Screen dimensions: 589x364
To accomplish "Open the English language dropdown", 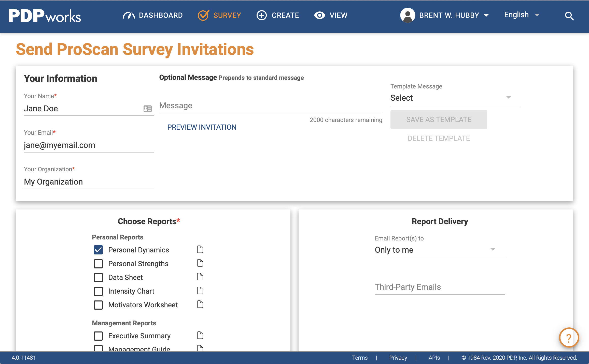I will pos(521,15).
